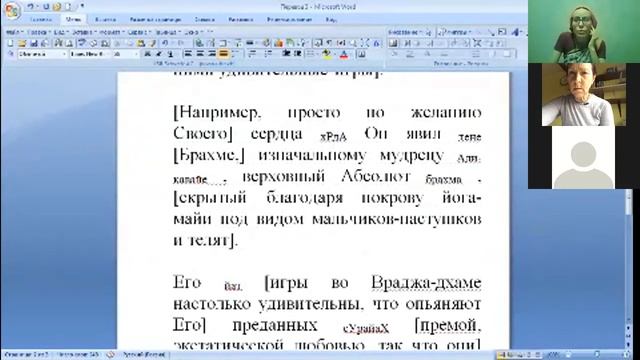Align text to the left
This screenshot has width=640, height=360.
pyautogui.click(x=188, y=54)
